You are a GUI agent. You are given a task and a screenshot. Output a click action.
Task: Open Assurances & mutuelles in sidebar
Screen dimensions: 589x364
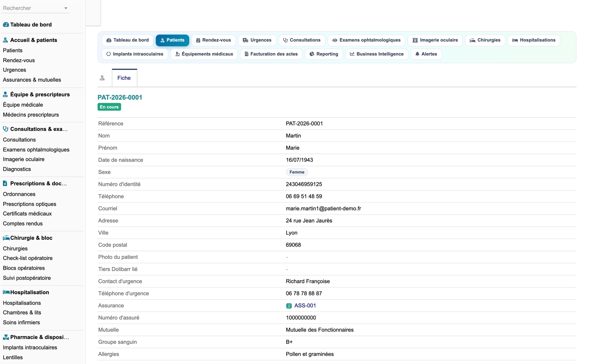pos(32,80)
